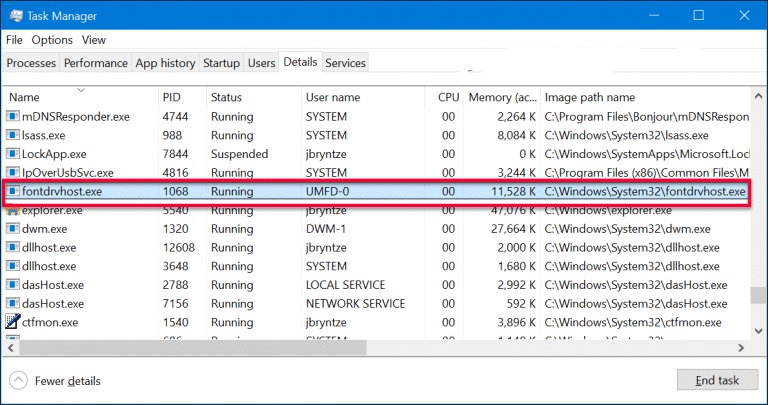
Task: Sort by the Memory column header
Action: tap(502, 97)
